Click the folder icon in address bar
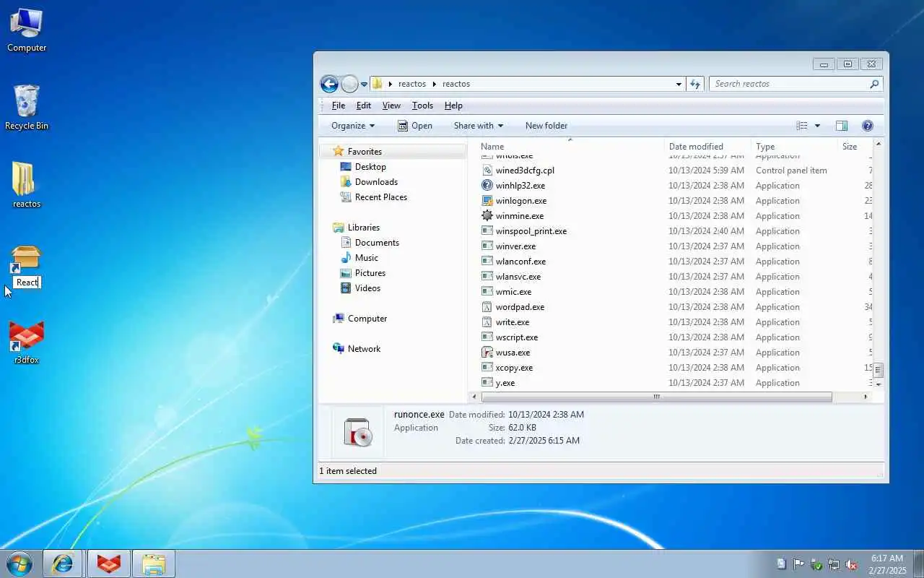Viewport: 924px width, 578px height. point(378,84)
